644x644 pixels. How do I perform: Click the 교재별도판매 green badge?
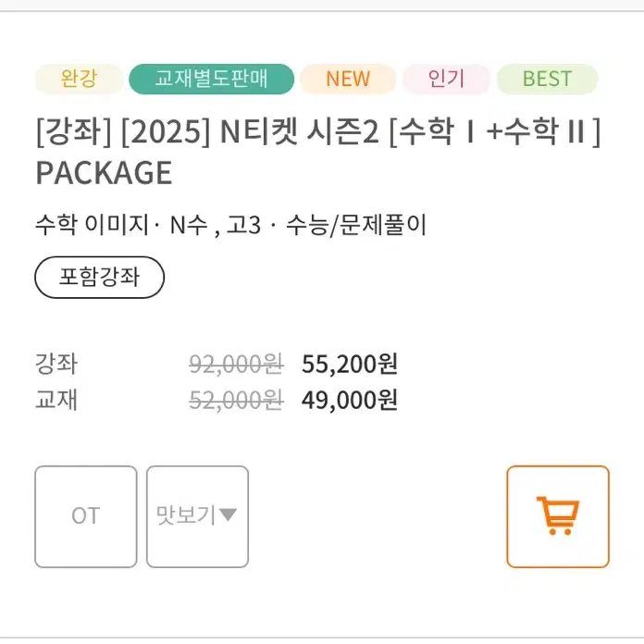click(211, 79)
